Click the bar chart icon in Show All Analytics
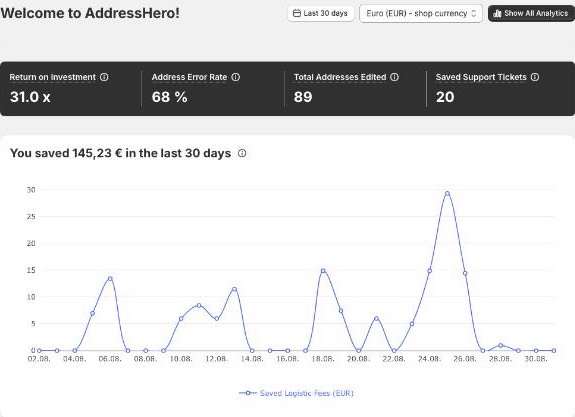This screenshot has width=575, height=417. coord(497,14)
